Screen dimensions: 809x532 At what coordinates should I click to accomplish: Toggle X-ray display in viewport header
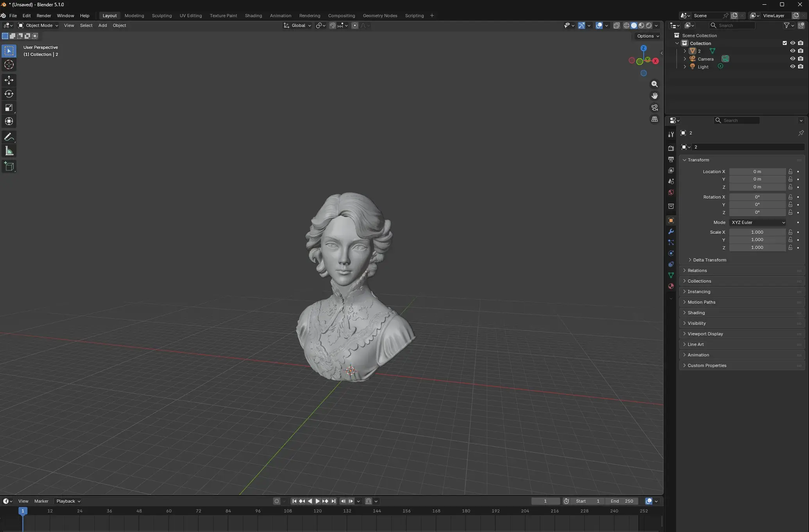point(616,25)
